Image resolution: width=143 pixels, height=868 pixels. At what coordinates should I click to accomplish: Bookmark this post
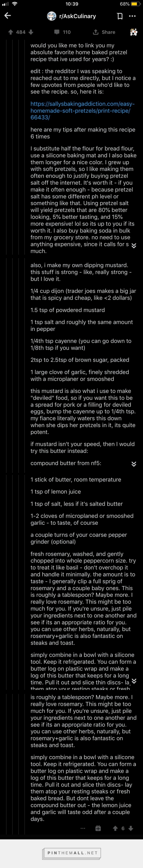tap(119, 16)
